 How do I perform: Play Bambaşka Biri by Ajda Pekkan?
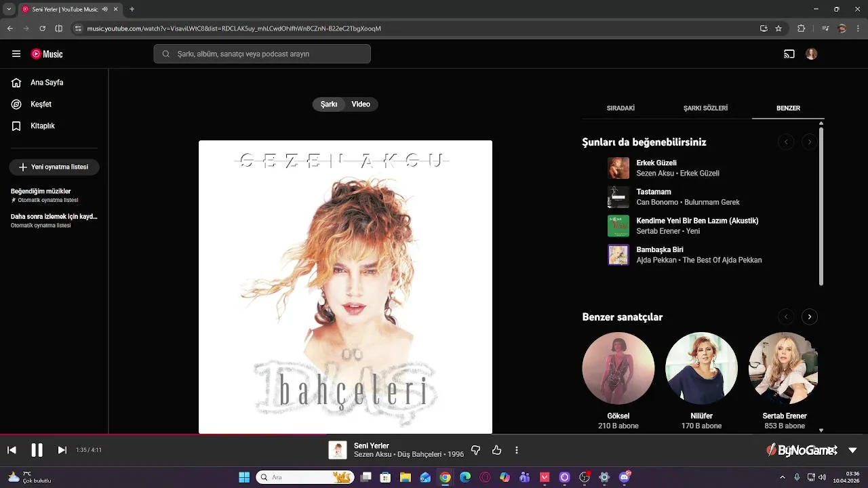(698, 255)
